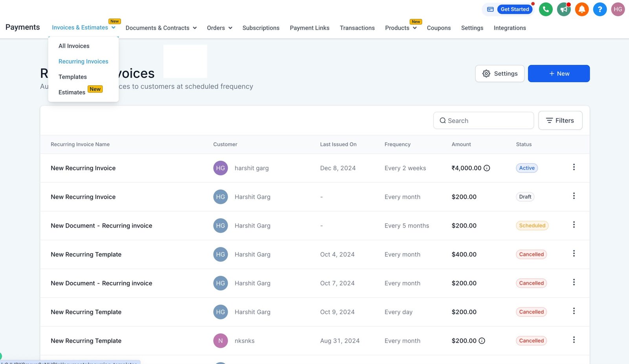The height and width of the screenshot is (364, 629).
Task: Open the Filters button
Action: 560,121
